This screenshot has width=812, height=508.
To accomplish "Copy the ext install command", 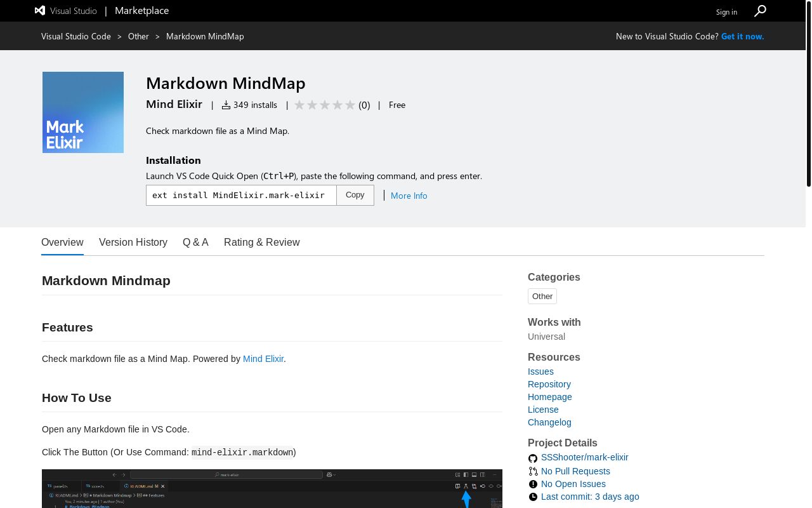I will tap(355, 194).
